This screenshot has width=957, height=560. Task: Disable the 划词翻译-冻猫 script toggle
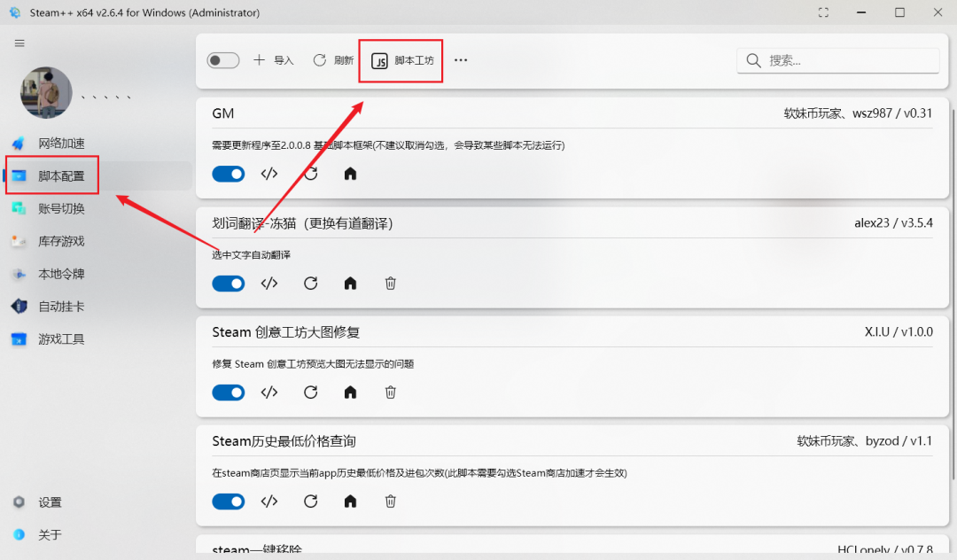click(x=229, y=283)
